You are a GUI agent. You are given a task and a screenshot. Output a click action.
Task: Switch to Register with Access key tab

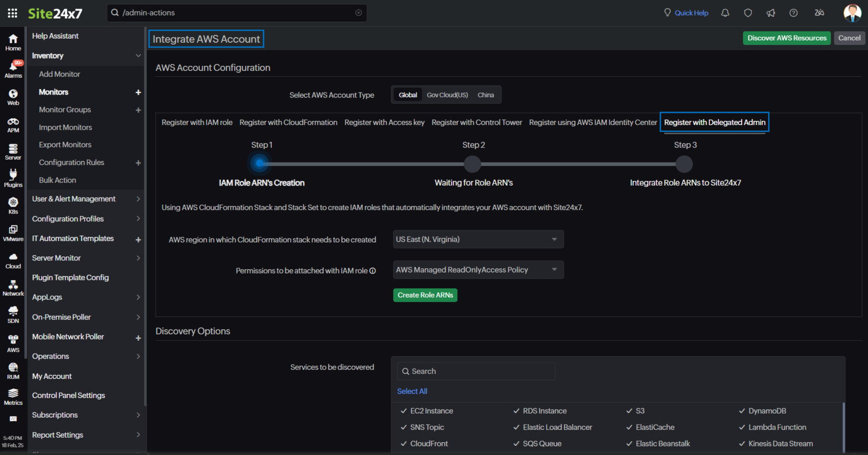[384, 122]
